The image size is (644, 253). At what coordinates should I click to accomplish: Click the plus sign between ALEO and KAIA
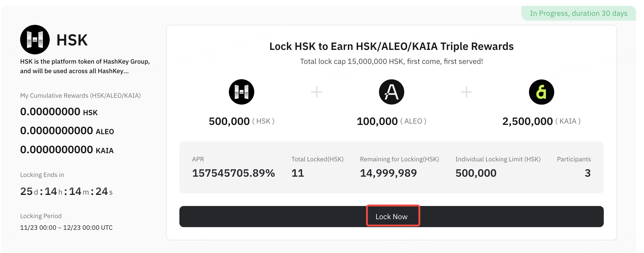click(x=466, y=92)
